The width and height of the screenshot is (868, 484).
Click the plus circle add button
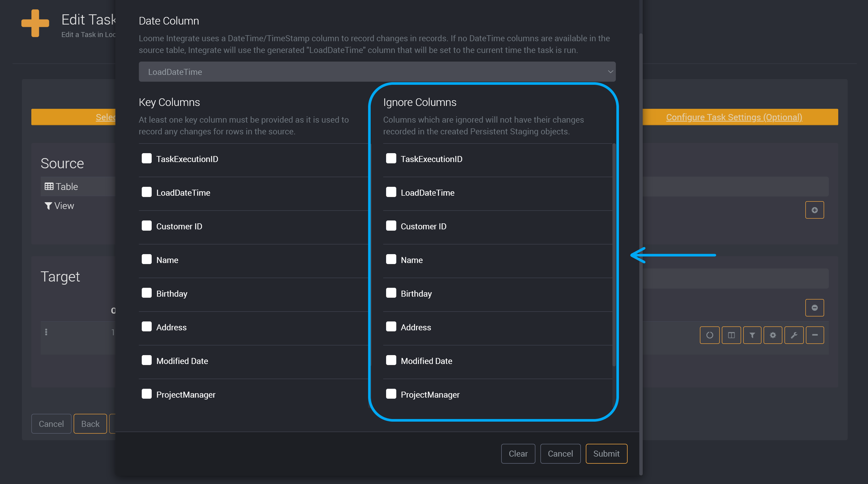(814, 210)
